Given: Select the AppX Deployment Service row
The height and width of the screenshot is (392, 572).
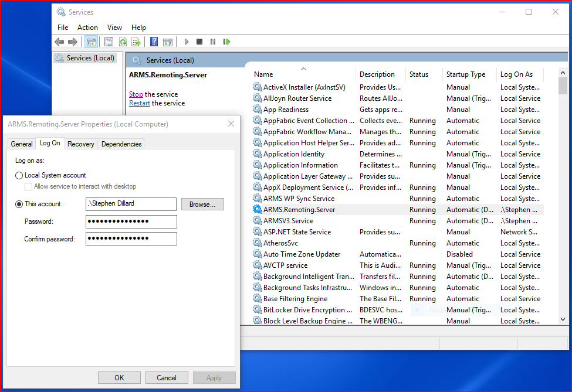Looking at the screenshot, I should (x=398, y=188).
